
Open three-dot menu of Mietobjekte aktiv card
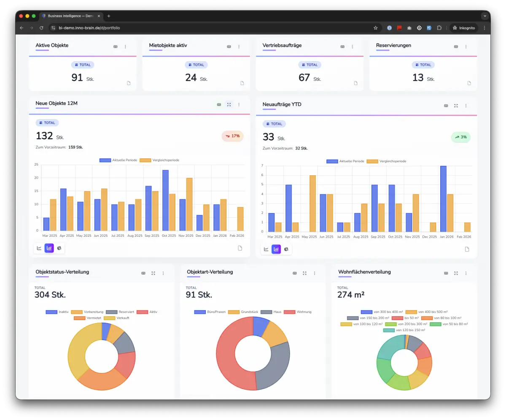[239, 47]
